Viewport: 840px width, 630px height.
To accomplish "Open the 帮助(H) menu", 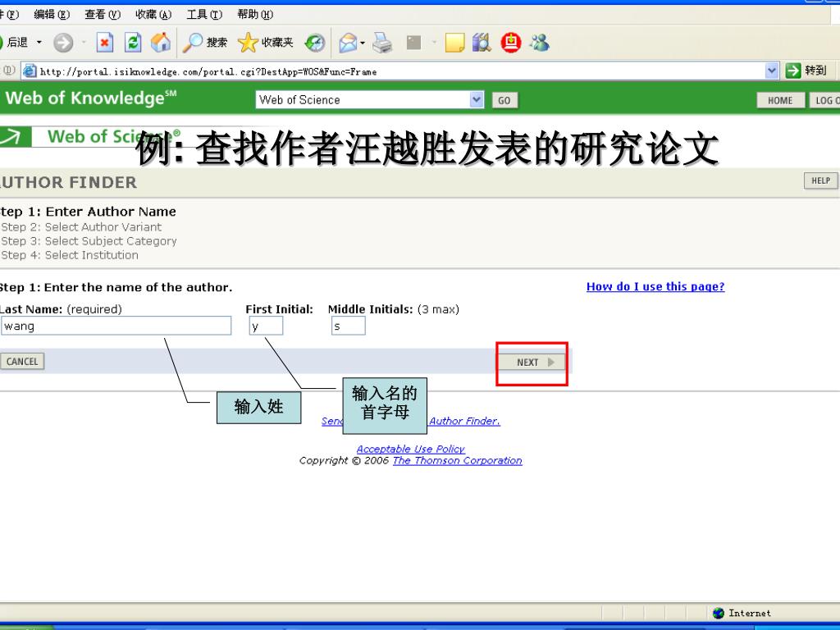I will coord(255,15).
